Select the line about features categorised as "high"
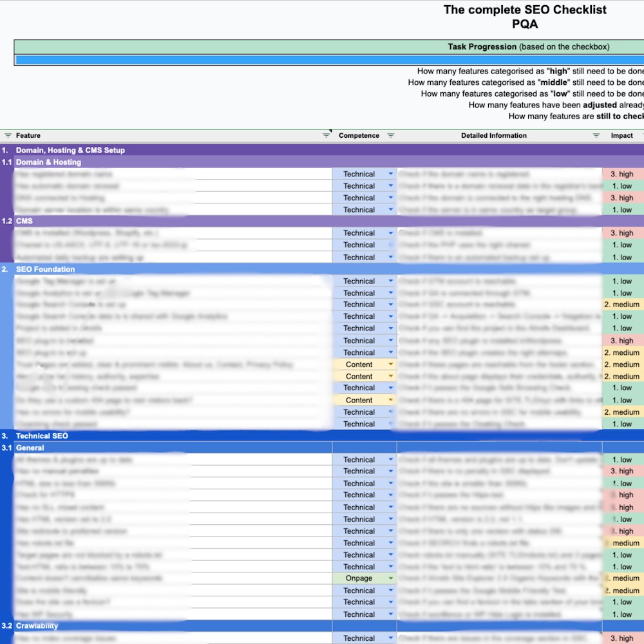 pos(530,71)
